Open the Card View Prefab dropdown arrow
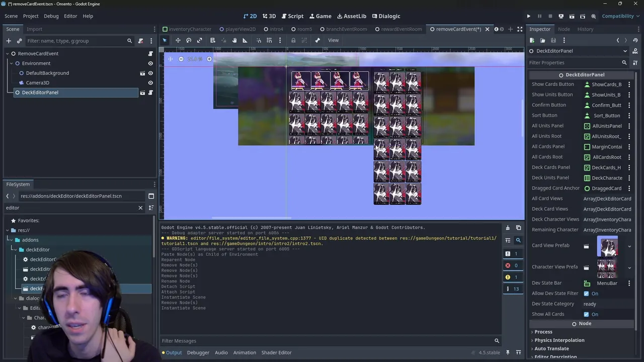Viewport: 644px width, 362px height. [629, 246]
